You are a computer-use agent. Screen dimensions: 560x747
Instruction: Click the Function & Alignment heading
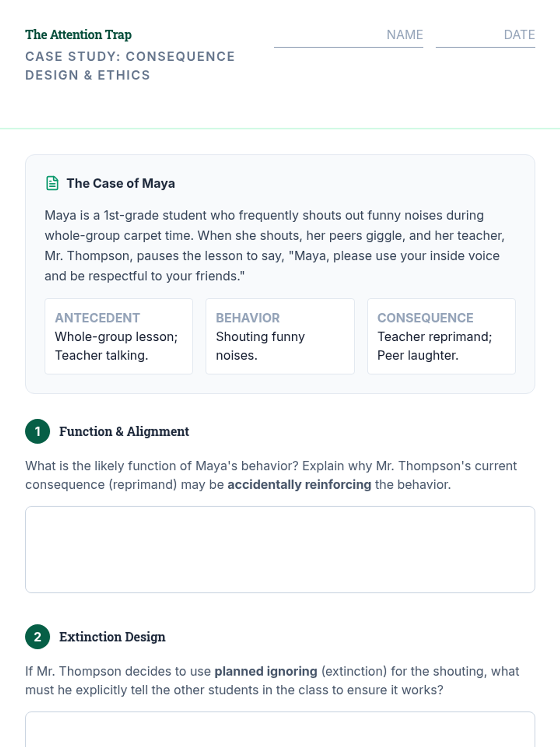[124, 431]
